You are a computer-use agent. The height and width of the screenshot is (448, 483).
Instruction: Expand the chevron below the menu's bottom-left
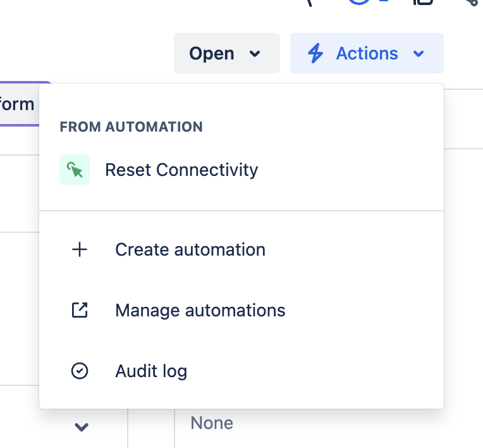(81, 426)
